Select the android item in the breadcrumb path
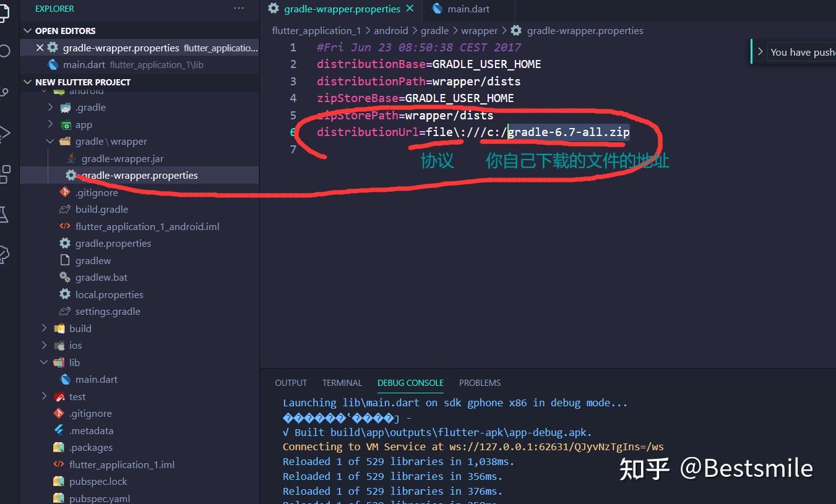The image size is (836, 504). (x=391, y=30)
